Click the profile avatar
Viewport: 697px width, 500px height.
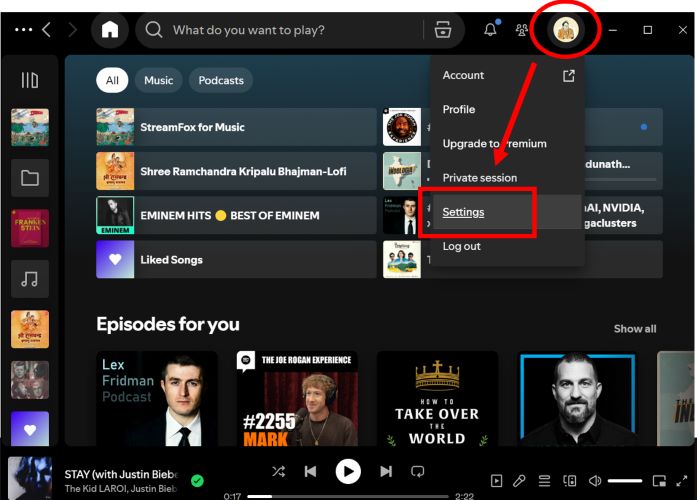pyautogui.click(x=565, y=30)
